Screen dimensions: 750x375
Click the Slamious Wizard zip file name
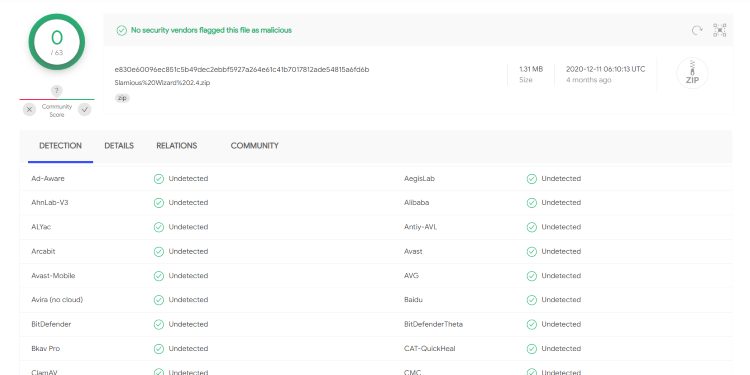point(162,83)
